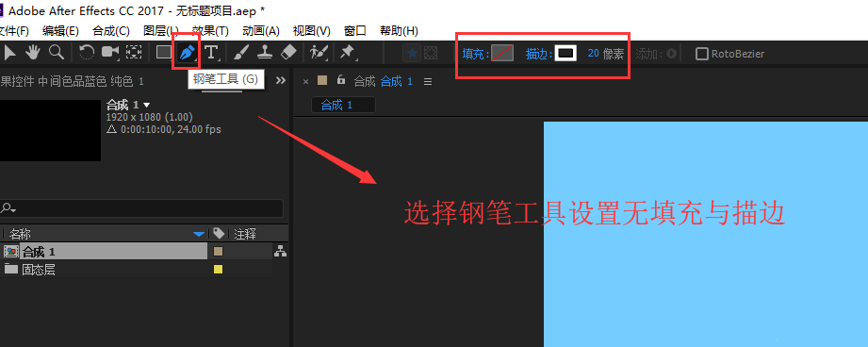Click the 注释 column header
Viewport: 868px width, 347px height.
[x=245, y=234]
